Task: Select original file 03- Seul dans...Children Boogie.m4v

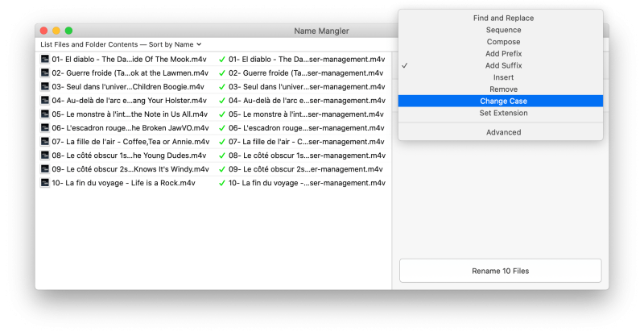Action: click(128, 87)
